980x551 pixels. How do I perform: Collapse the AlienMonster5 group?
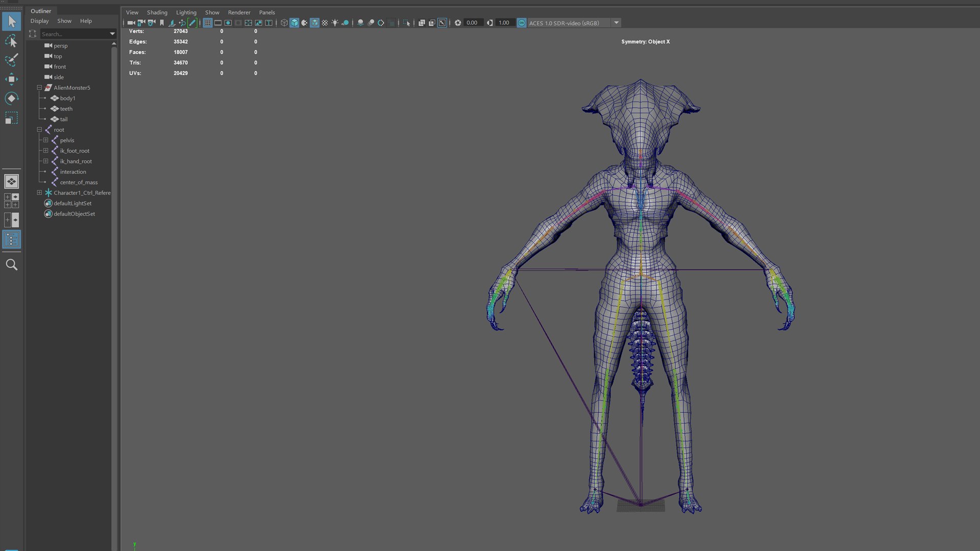click(x=39, y=88)
